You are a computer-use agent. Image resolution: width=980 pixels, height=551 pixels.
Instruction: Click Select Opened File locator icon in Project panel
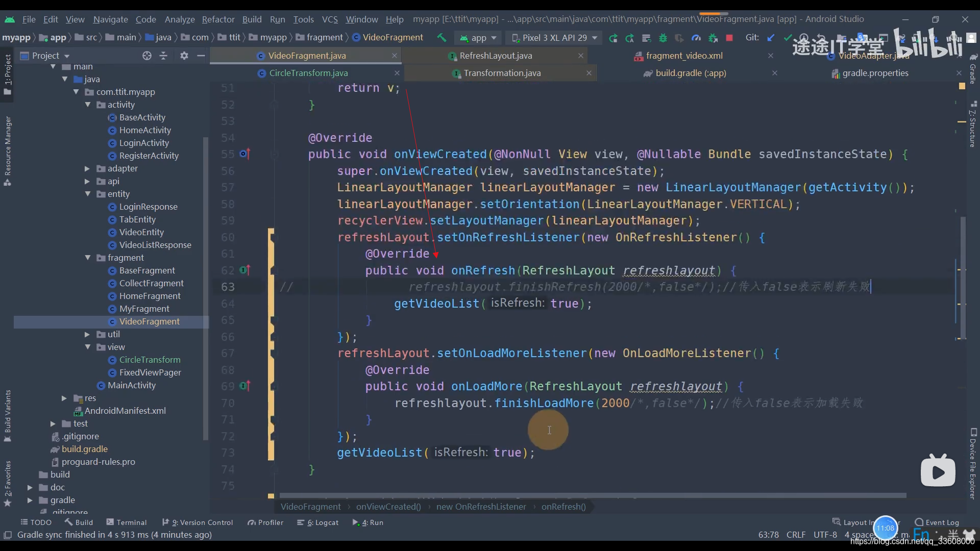pyautogui.click(x=147, y=56)
